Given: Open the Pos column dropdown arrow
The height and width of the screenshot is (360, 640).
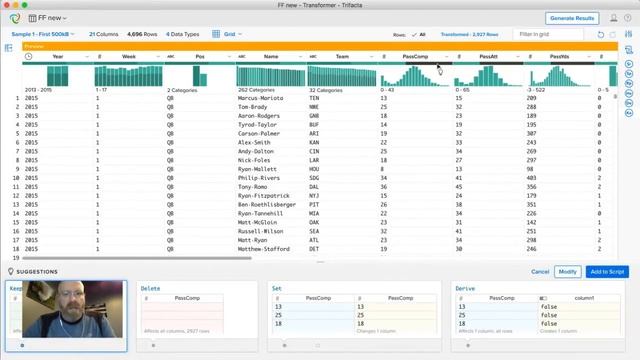Looking at the screenshot, I should pos(229,57).
